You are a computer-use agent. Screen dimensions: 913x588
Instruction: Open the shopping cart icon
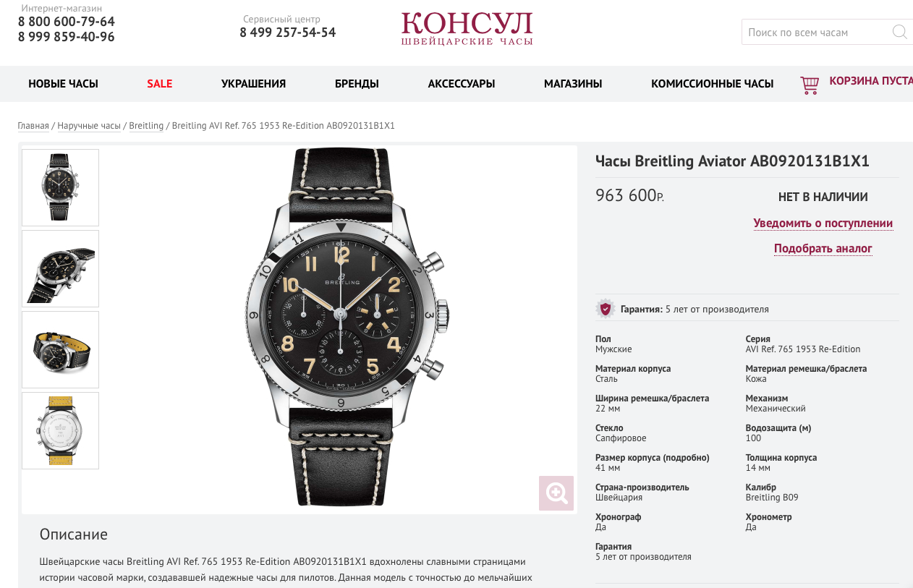click(810, 85)
